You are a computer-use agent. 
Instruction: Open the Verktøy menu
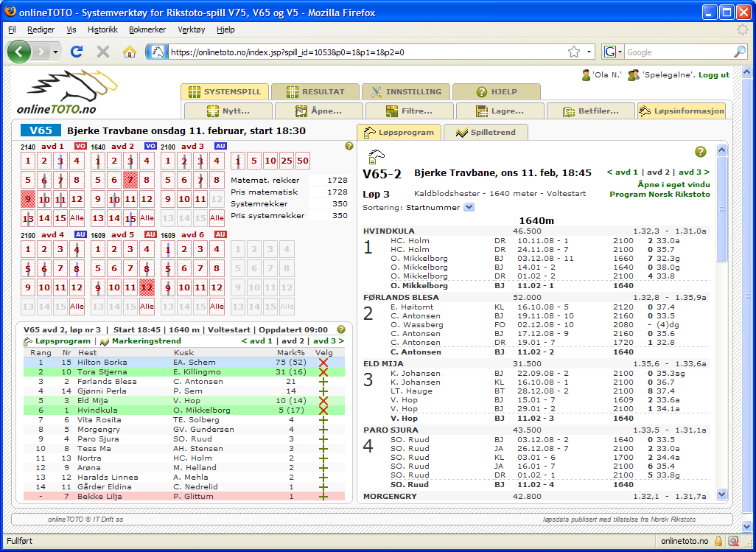click(192, 29)
